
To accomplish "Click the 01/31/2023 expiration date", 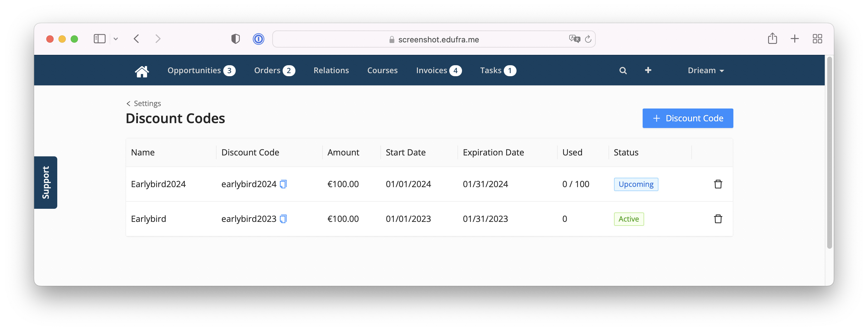I will point(485,219).
